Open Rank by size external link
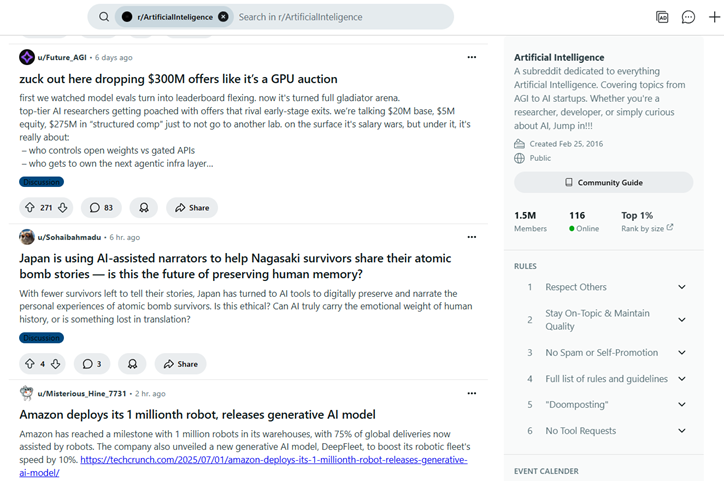 click(647, 228)
